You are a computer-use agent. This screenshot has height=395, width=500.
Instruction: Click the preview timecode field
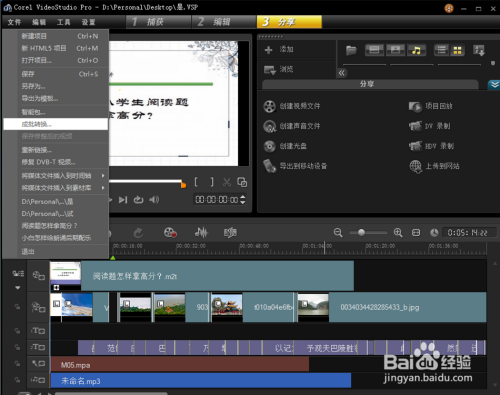pos(217,200)
